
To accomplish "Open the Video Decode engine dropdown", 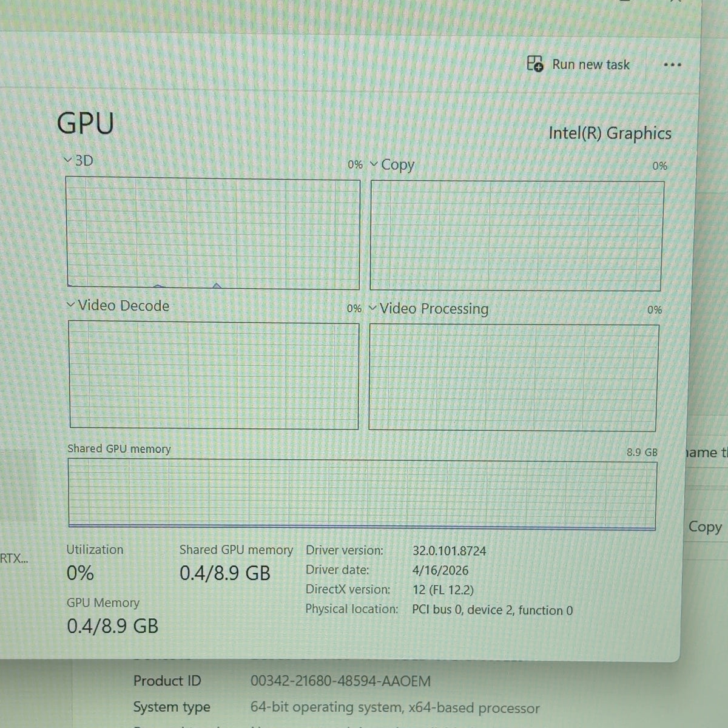I will 71,305.
